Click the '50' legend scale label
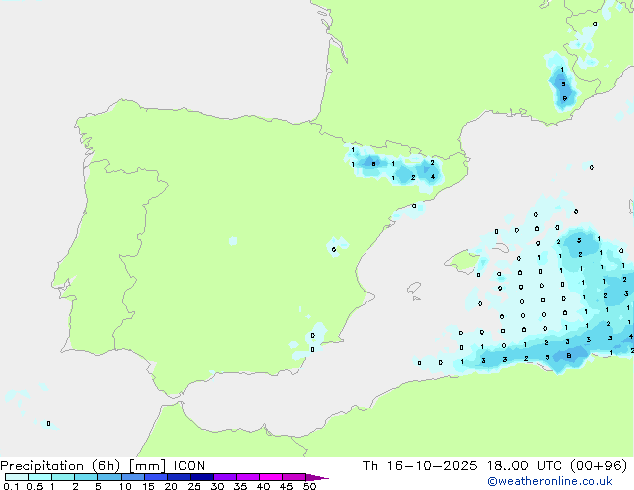634x490 pixels. 310,486
